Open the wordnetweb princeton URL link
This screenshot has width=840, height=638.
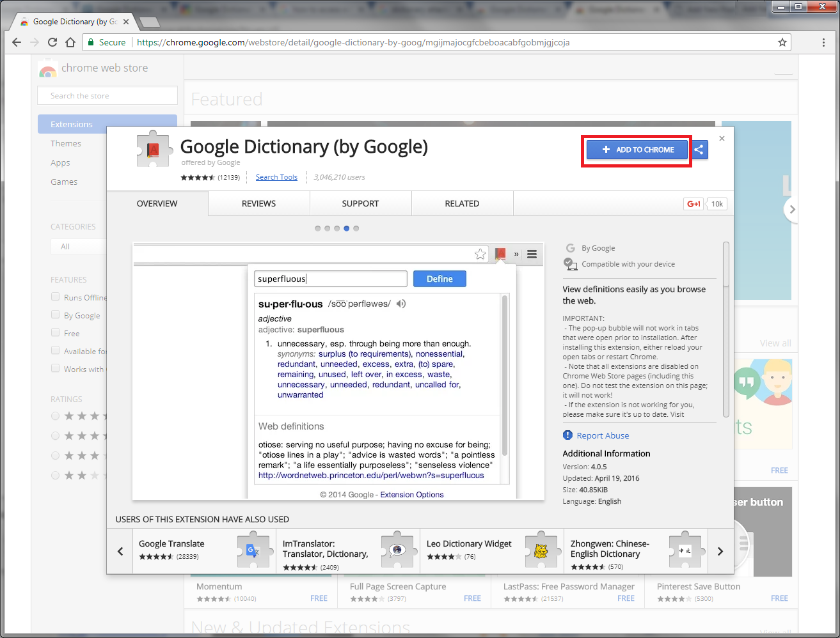(x=371, y=476)
